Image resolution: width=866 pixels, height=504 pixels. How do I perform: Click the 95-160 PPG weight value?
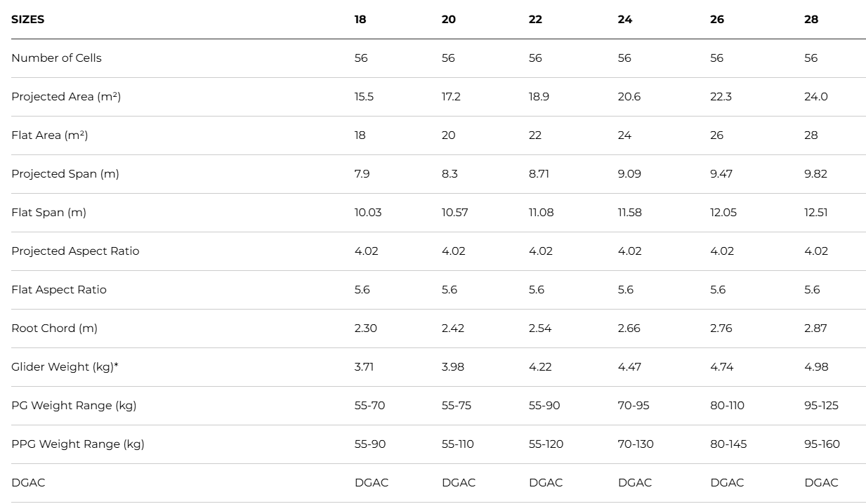click(x=822, y=444)
